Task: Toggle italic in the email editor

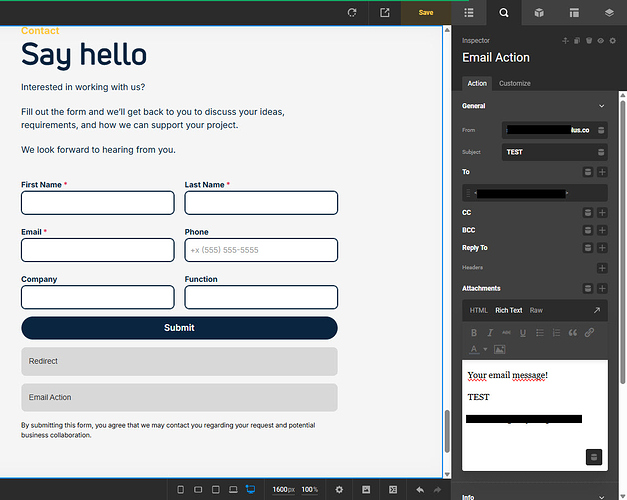Action: [x=490, y=333]
